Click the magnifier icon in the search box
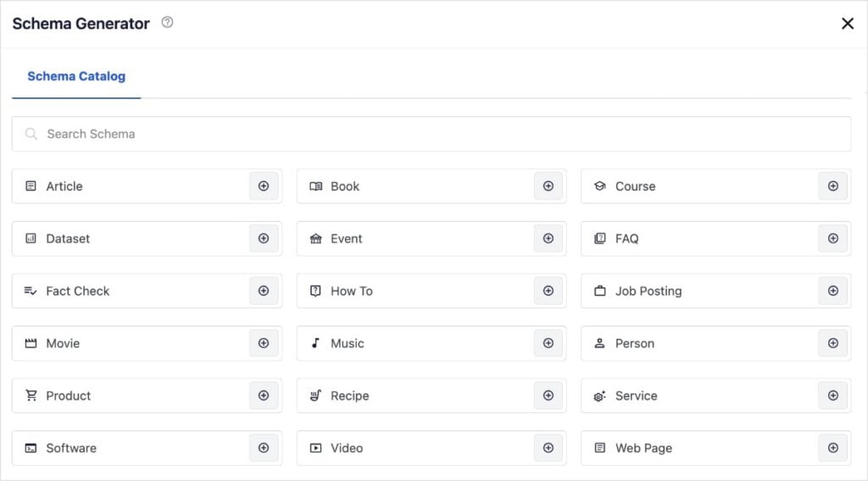The height and width of the screenshot is (481, 868). [31, 134]
